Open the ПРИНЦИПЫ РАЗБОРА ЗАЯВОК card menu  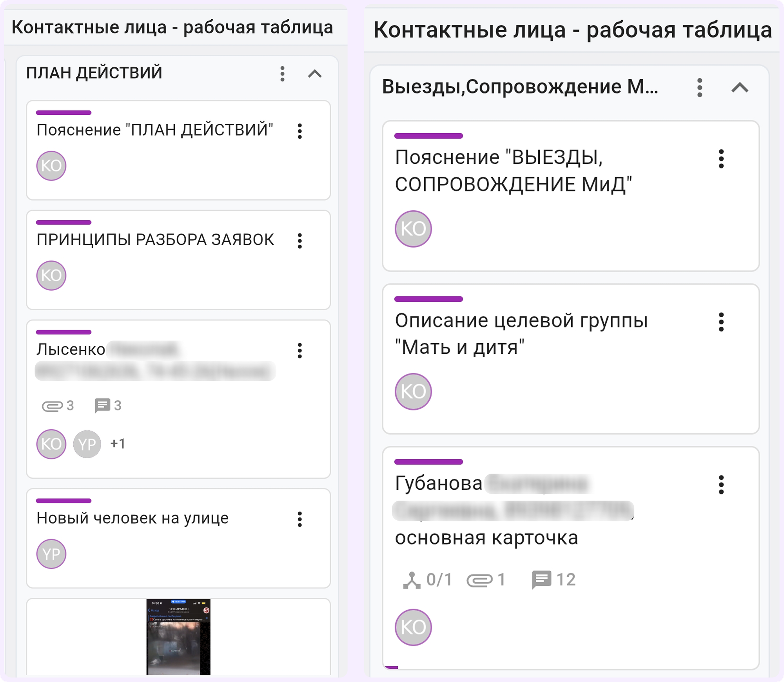click(300, 241)
